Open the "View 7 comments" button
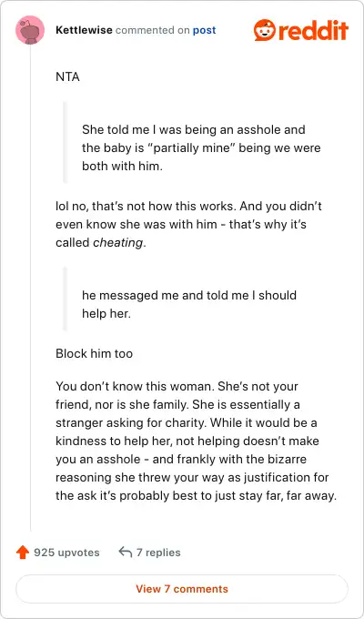The width and height of the screenshot is (364, 619). [x=182, y=589]
